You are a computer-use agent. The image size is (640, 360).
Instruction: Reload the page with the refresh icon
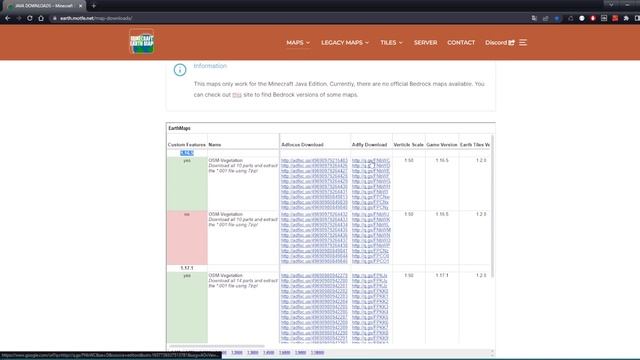(x=30, y=18)
